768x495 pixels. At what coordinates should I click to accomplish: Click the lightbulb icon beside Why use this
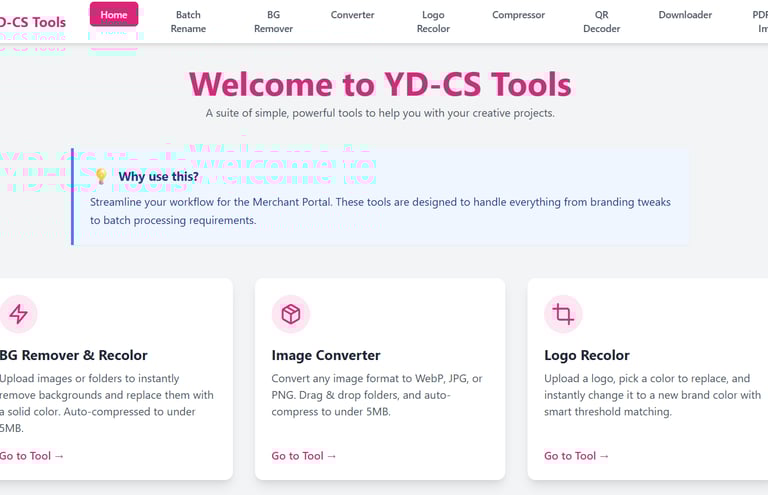coord(101,176)
